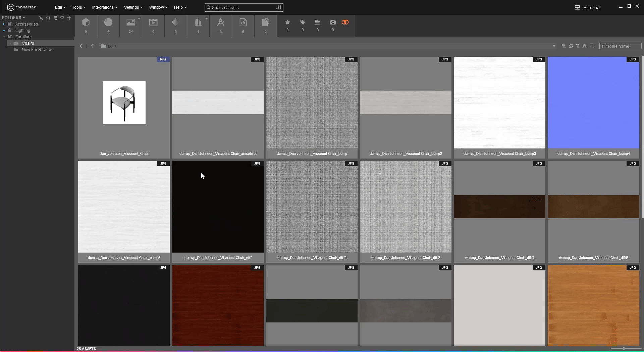The height and width of the screenshot is (352, 644).
Task: Add a new folder with plus icon
Action: (x=69, y=18)
